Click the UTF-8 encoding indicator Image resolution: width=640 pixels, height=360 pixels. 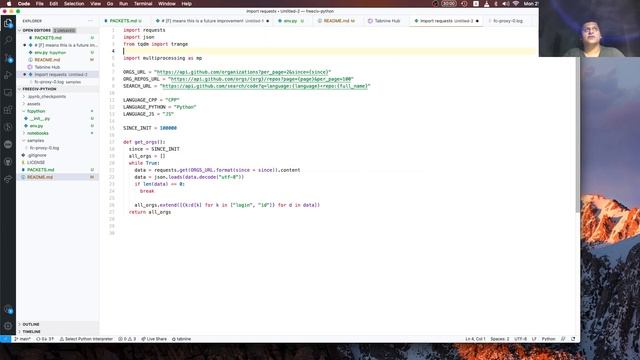click(520, 339)
